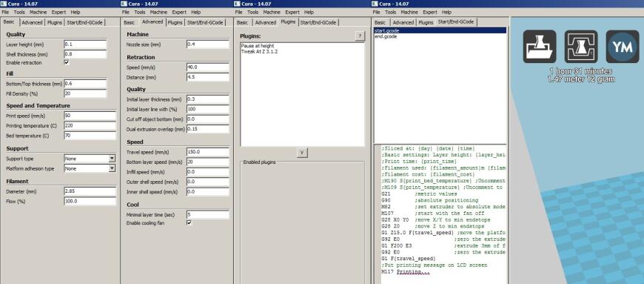The height and width of the screenshot is (284, 644).
Task: Switch to Advanced tab in the Start/End-GCode window
Action: tap(403, 23)
